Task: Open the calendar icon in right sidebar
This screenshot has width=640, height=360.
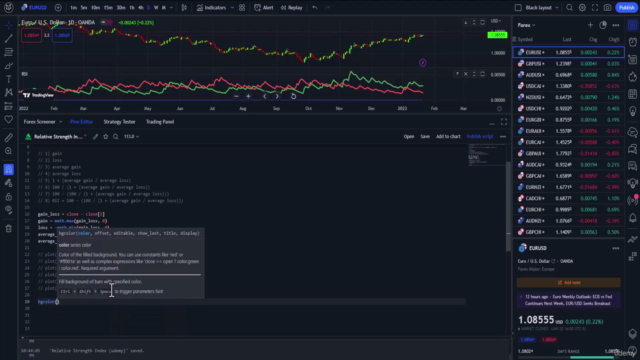Action: 633,94
